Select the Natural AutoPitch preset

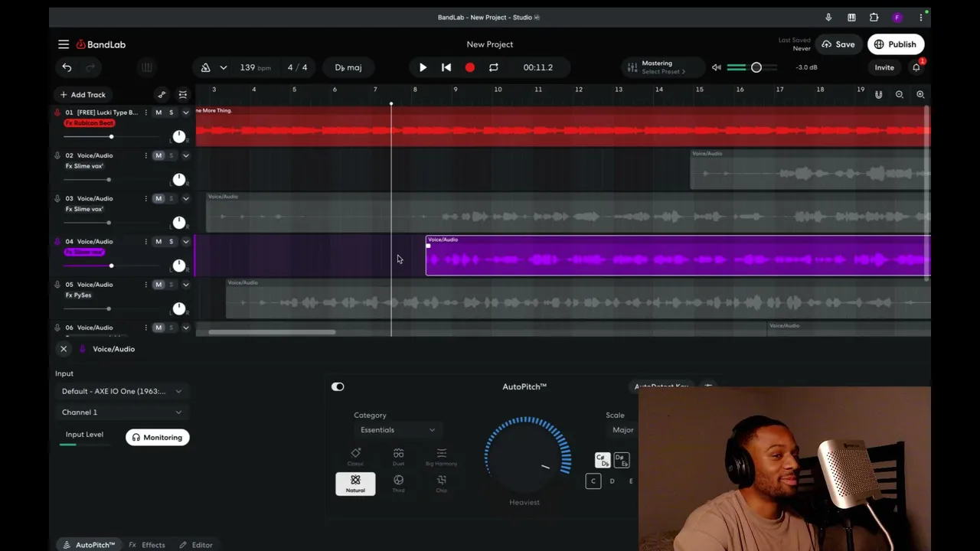(x=355, y=484)
